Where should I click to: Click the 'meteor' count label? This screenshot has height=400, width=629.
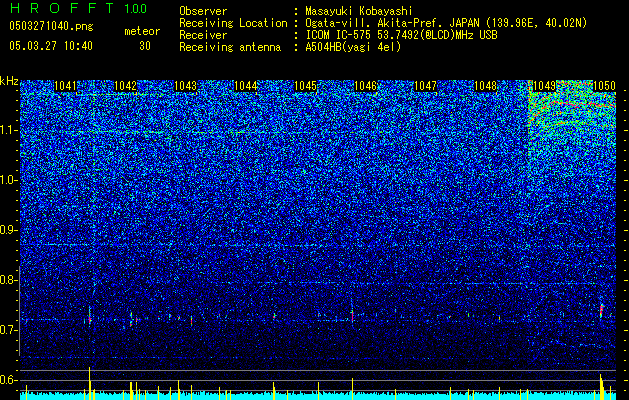(x=142, y=31)
